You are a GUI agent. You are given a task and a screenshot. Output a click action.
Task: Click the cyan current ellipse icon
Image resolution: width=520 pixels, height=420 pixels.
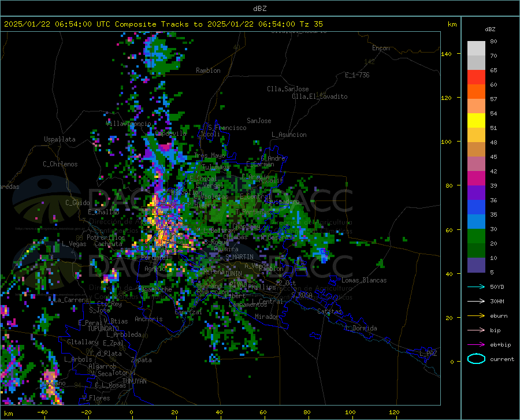pyautogui.click(x=476, y=359)
